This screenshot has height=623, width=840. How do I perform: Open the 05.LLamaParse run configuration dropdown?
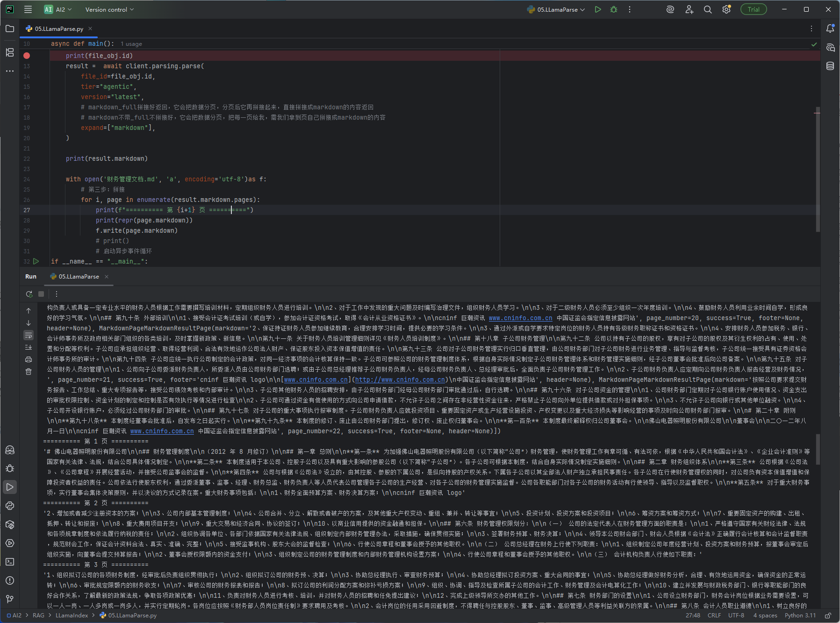pos(556,9)
